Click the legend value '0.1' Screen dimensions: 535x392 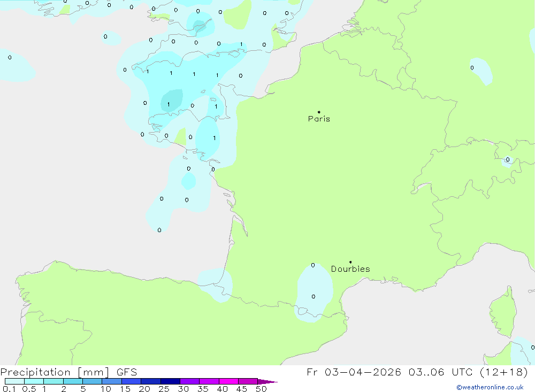pyautogui.click(x=9, y=389)
